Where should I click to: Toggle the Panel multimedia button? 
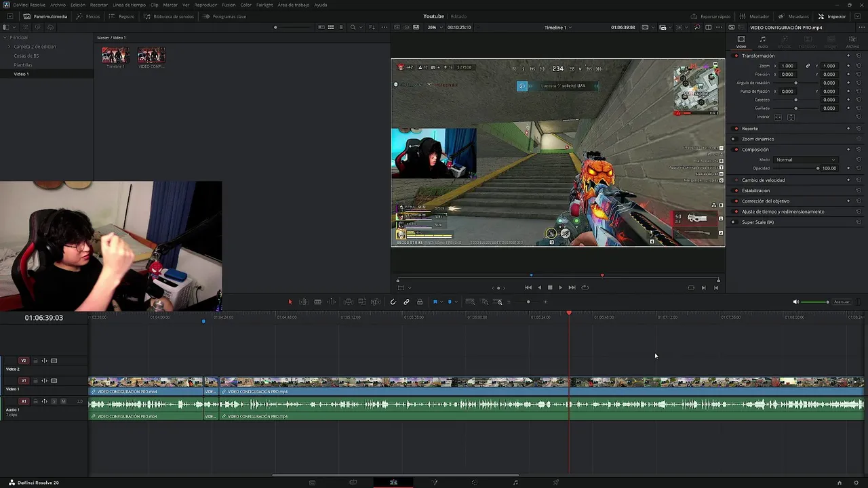click(45, 16)
